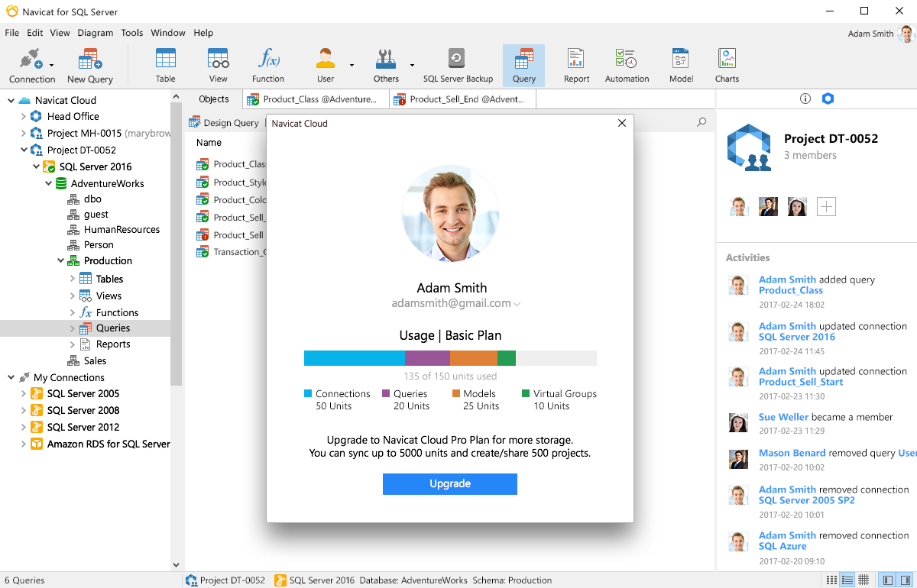Expand the Views node in the tree
The height and width of the screenshot is (588, 917).
click(73, 296)
